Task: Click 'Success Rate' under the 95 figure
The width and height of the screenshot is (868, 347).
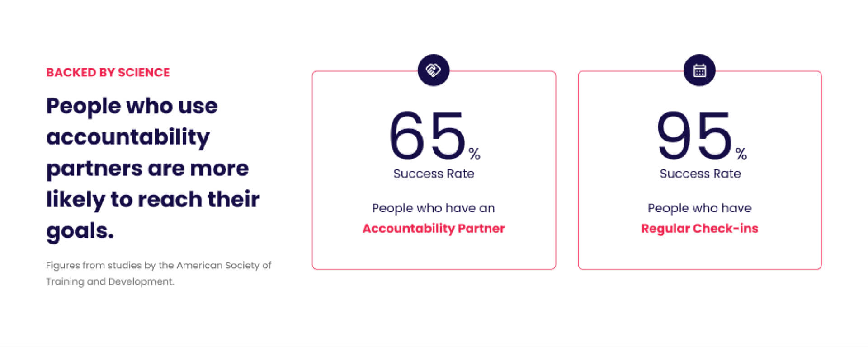Action: click(700, 174)
